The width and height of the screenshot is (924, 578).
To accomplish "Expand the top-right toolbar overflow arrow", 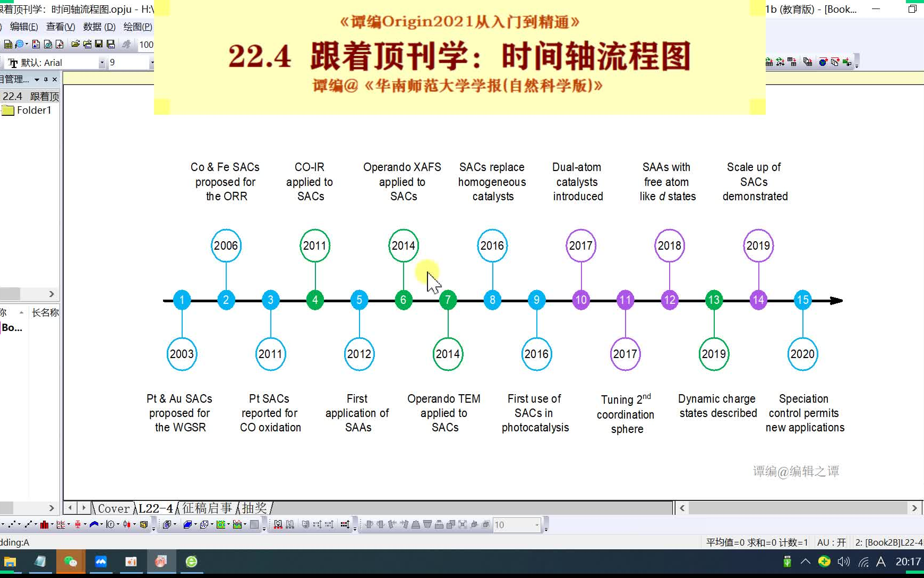I will click(x=857, y=66).
